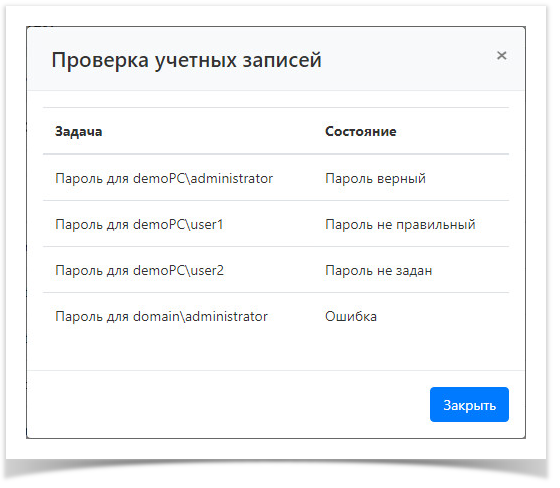The image size is (560, 488).
Task: Select the Пароль верный status cell
Action: 375,178
